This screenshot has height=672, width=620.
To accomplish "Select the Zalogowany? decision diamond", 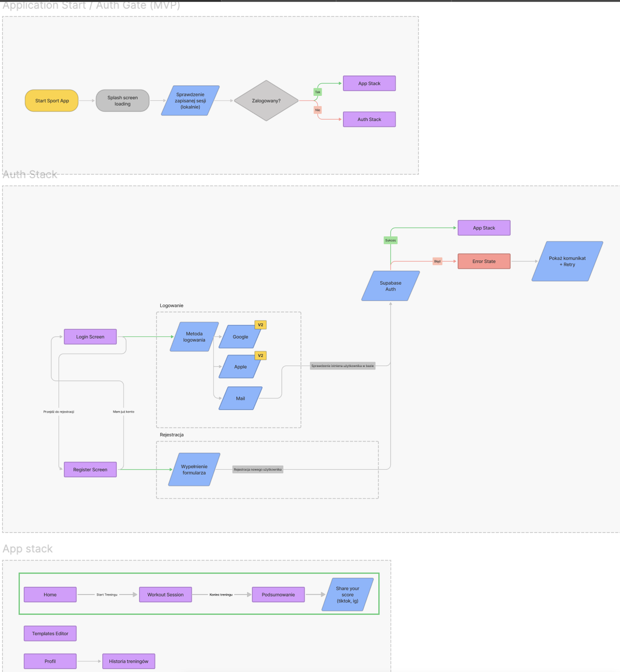I will (x=266, y=101).
